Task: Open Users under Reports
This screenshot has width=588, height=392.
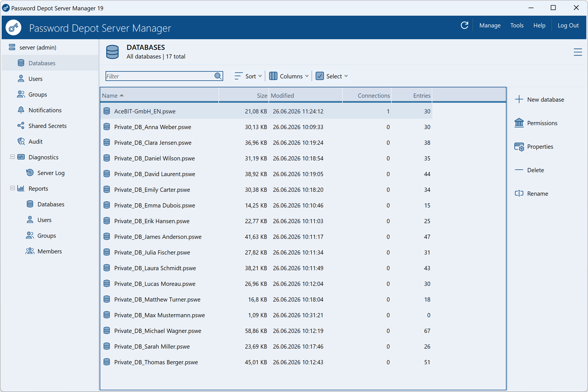Action: (x=44, y=220)
